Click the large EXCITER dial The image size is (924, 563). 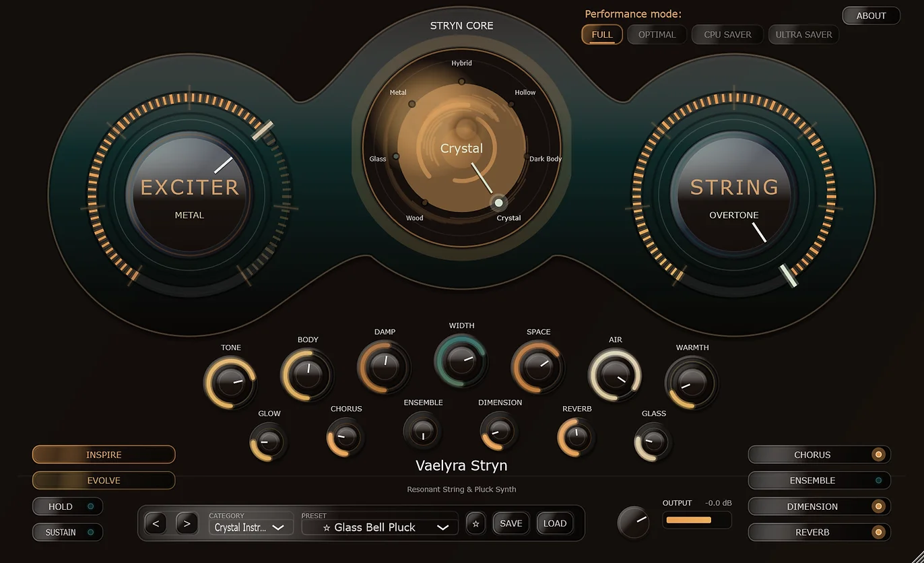tap(189, 194)
